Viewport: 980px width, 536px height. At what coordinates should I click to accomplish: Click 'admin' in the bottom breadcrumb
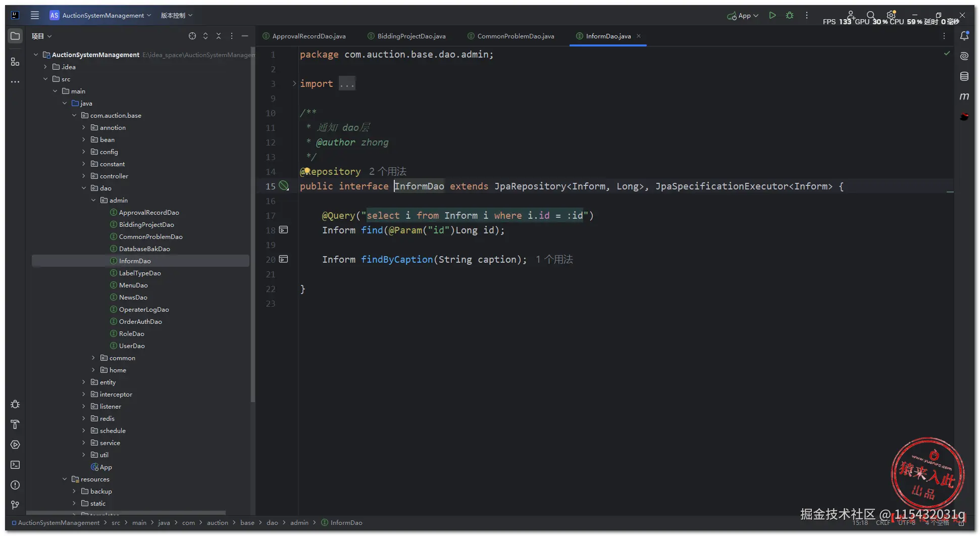(299, 522)
